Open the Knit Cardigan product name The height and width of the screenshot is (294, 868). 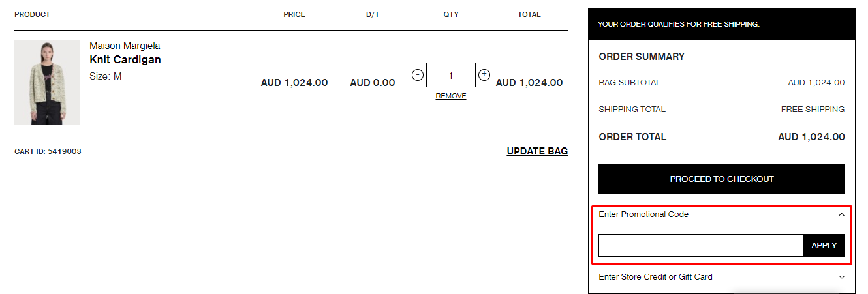click(125, 60)
